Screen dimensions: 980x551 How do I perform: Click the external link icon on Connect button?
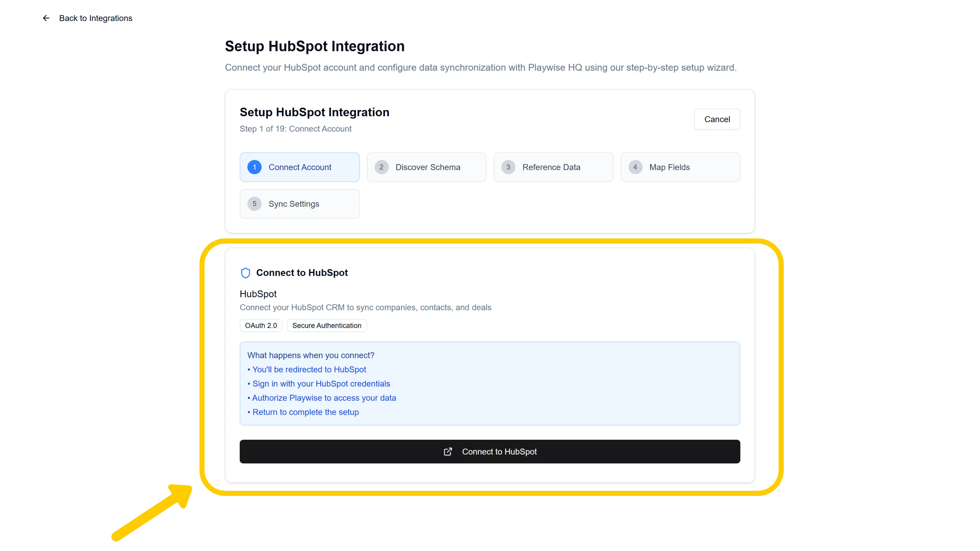[448, 452]
